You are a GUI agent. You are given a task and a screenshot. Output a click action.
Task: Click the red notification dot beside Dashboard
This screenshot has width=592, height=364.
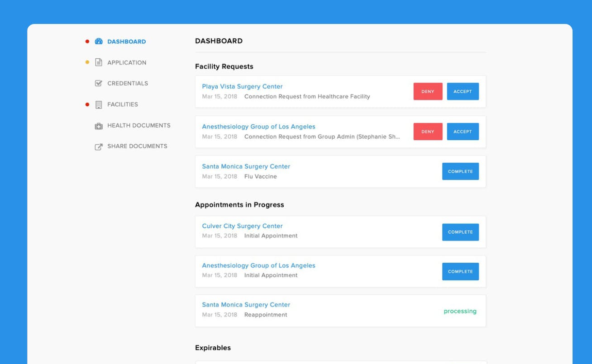tap(87, 42)
